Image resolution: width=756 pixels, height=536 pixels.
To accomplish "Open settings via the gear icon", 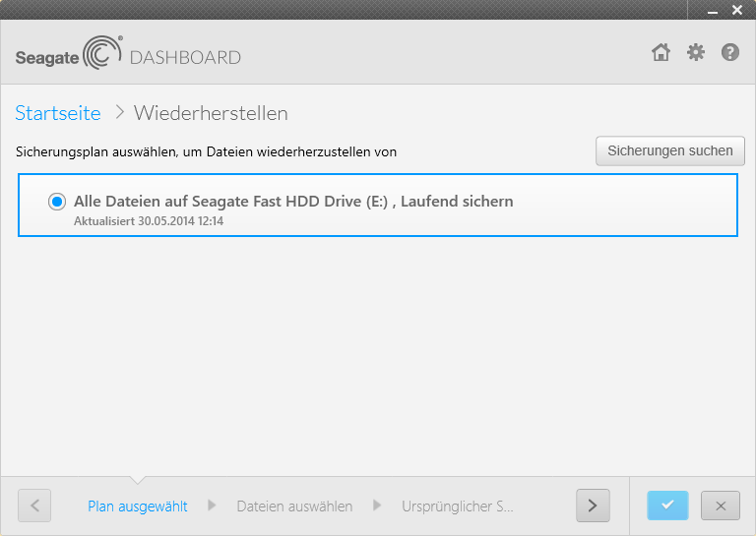I will click(x=696, y=53).
